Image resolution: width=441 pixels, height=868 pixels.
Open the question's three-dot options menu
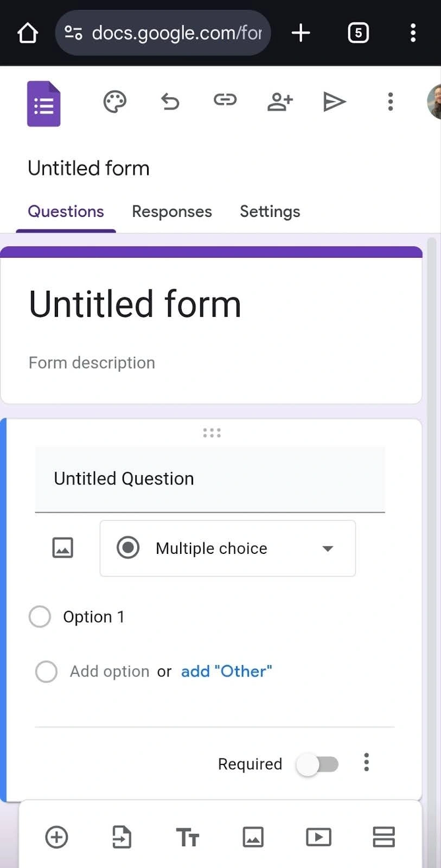point(367,763)
